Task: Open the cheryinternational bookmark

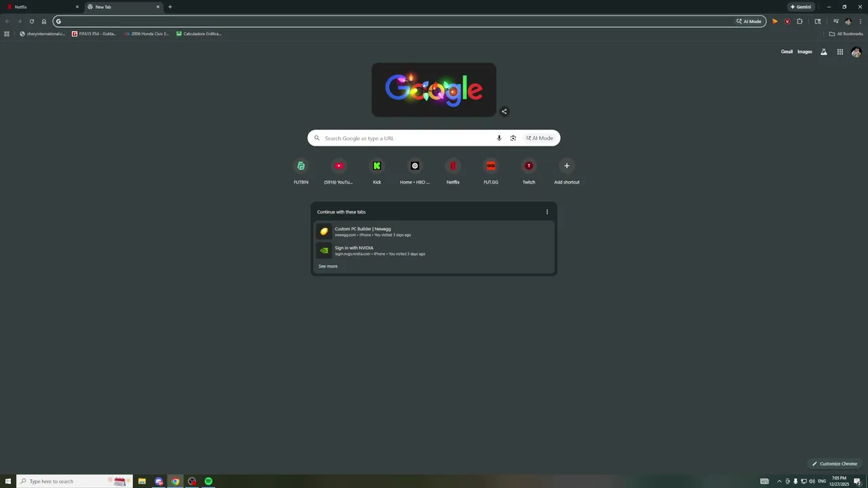Action: pos(43,33)
